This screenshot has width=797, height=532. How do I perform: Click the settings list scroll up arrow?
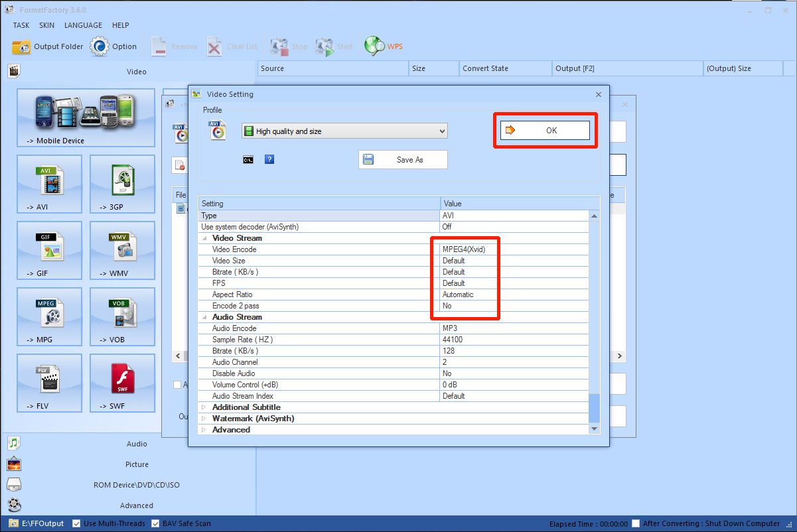click(594, 216)
